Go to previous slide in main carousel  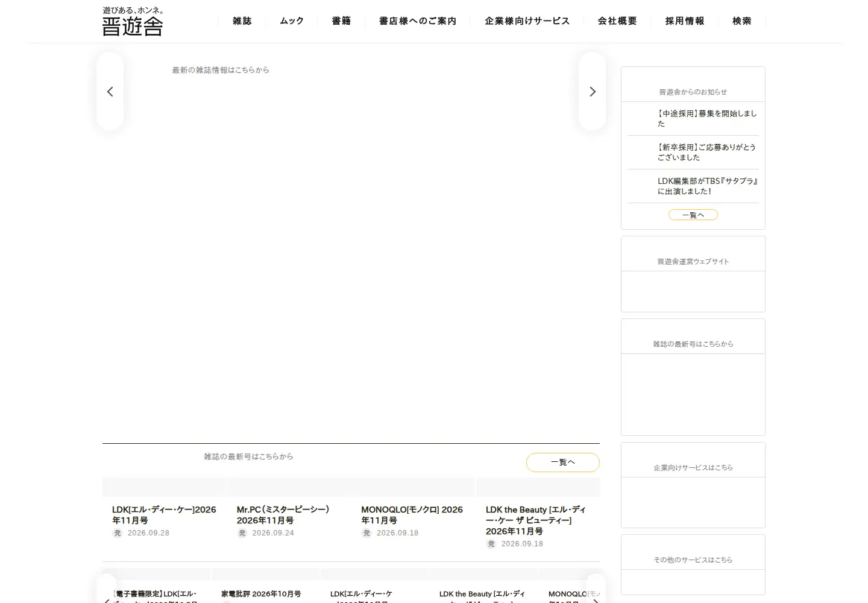[110, 92]
